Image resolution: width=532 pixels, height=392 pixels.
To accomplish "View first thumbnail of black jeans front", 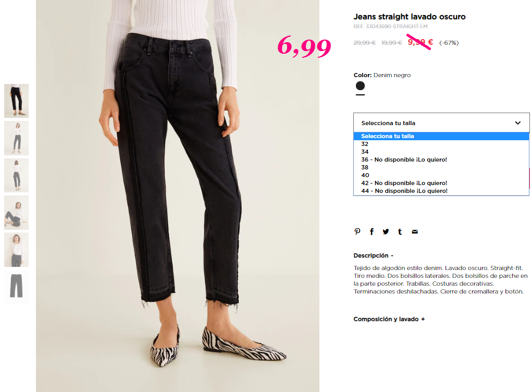I will coord(16,101).
